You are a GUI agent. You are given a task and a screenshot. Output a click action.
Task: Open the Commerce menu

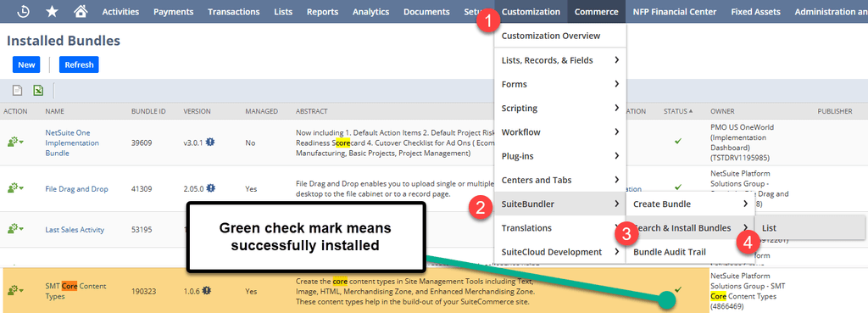(596, 11)
